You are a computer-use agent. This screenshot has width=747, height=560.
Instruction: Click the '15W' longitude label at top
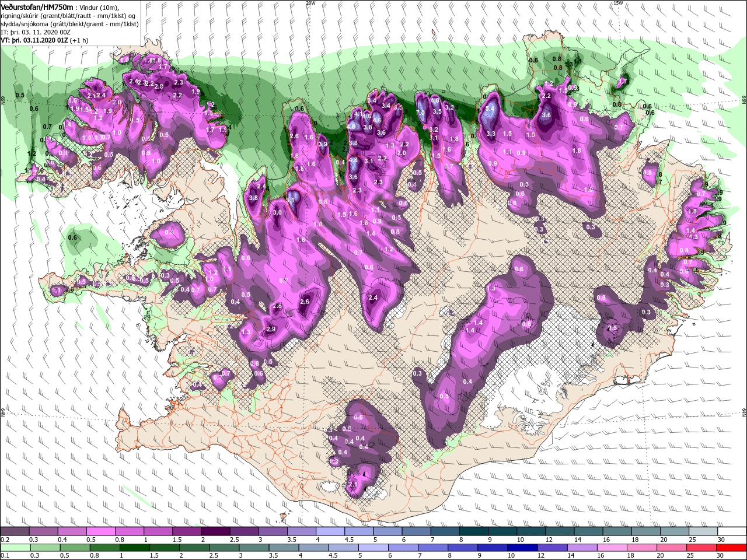coord(617,3)
